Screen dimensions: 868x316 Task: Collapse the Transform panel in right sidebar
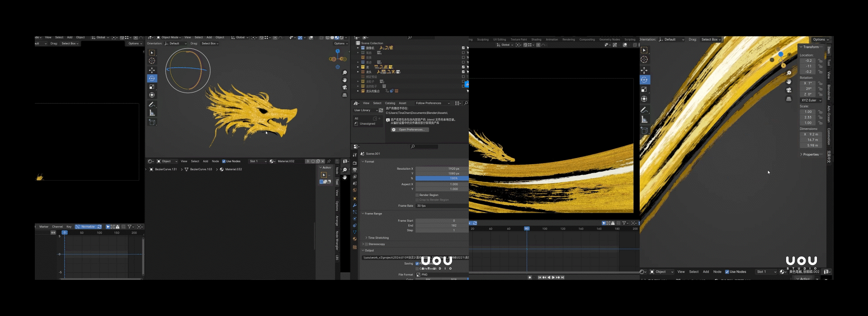pos(809,47)
